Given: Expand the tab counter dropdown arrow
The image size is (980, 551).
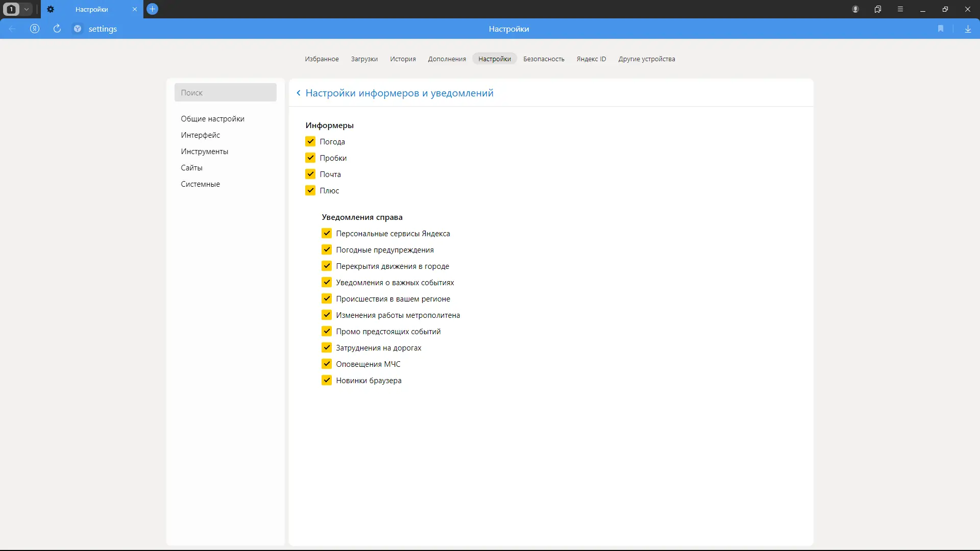Looking at the screenshot, I should 27,9.
